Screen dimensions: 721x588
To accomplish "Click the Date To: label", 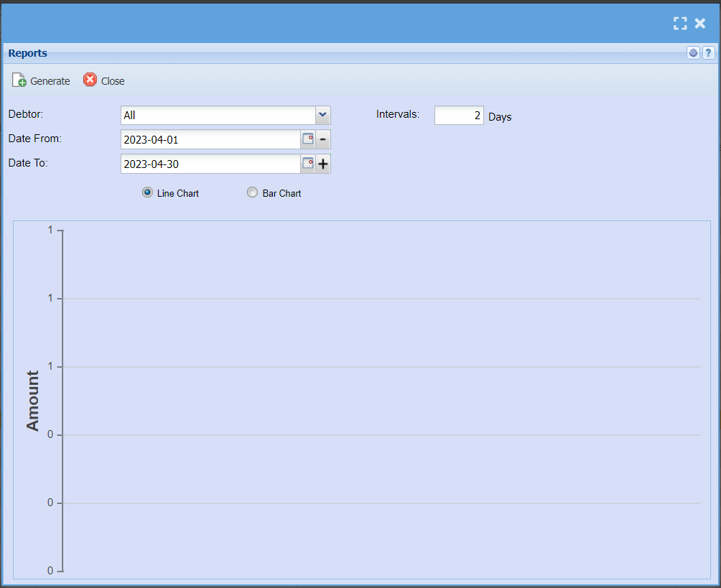I will point(28,163).
